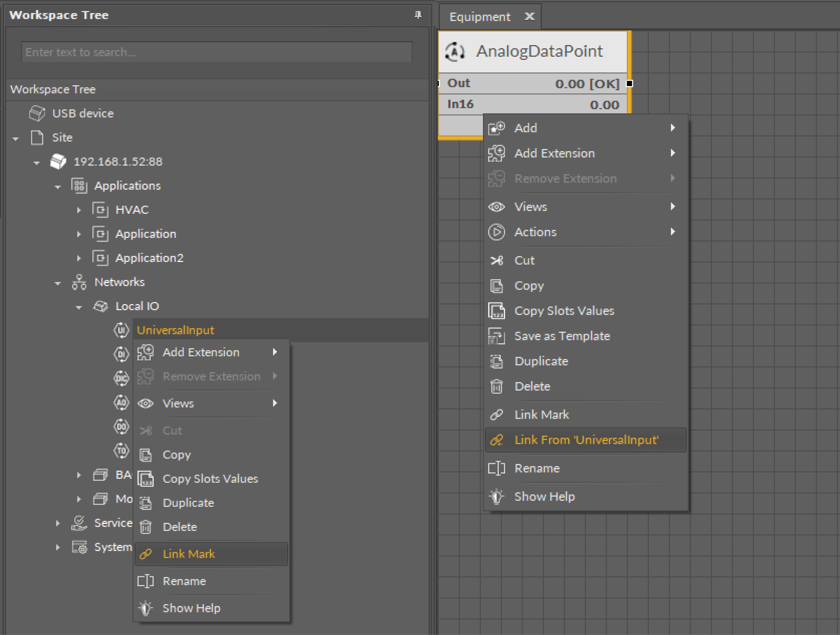Click the workspace search text field
The width and height of the screenshot is (840, 635).
(x=216, y=52)
